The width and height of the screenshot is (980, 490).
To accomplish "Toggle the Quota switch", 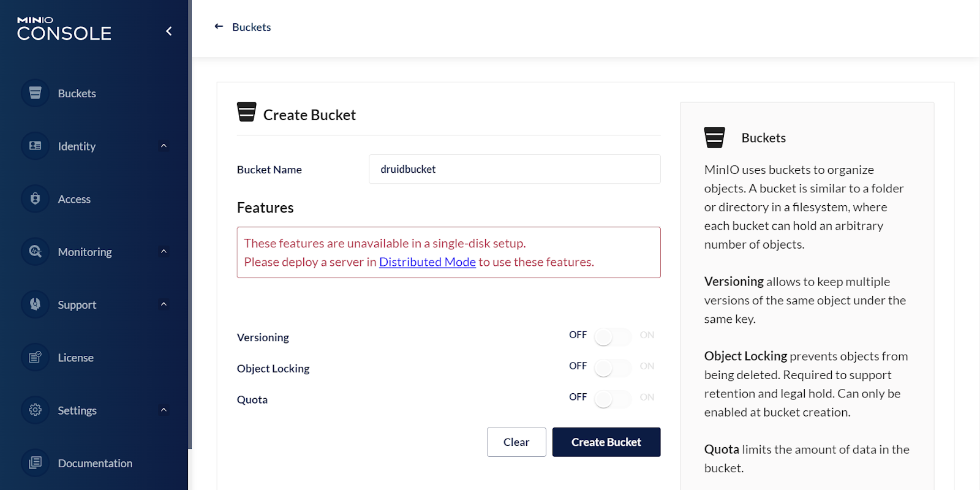I will coord(612,399).
